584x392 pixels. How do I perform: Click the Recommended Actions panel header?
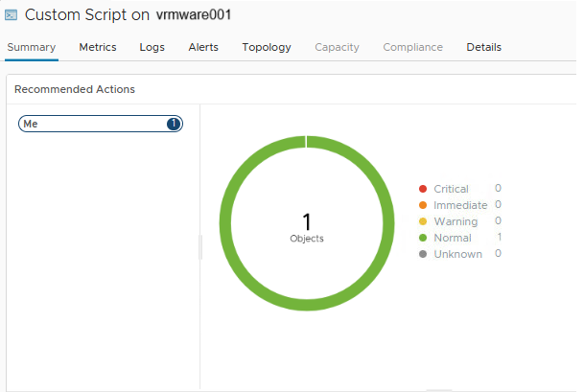(x=75, y=89)
